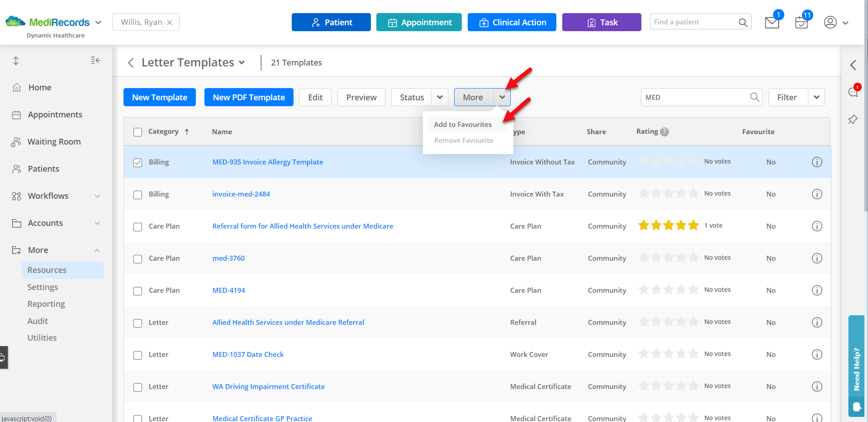This screenshot has width=868, height=422.
Task: Show info for MED-4194 row
Action: coord(817,290)
